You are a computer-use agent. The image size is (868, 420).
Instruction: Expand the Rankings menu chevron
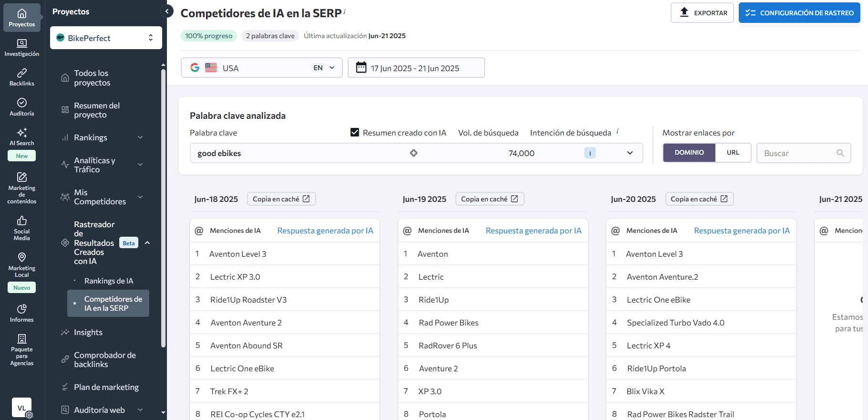coord(140,137)
